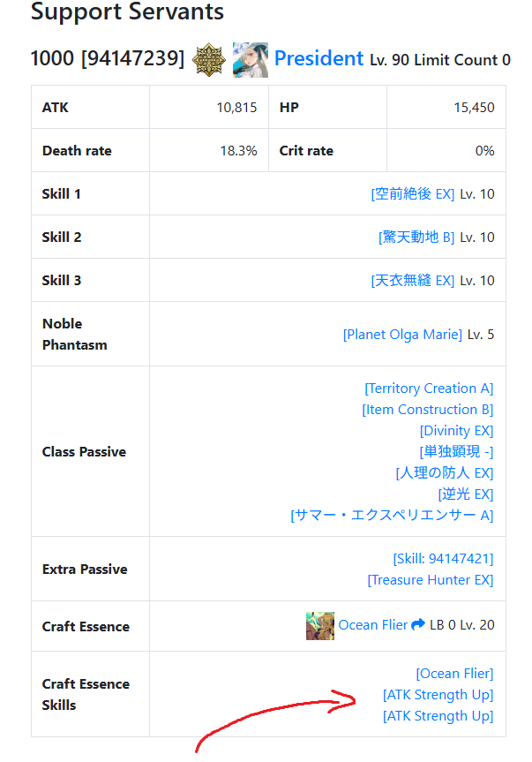Click the Territory Creation A passive link
Screen dimensions: 532x762
pos(429,389)
